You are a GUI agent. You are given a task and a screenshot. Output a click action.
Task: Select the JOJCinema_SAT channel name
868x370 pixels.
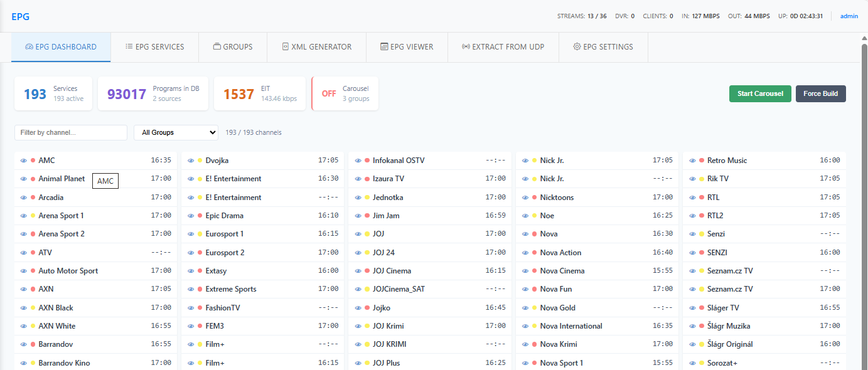click(x=399, y=289)
